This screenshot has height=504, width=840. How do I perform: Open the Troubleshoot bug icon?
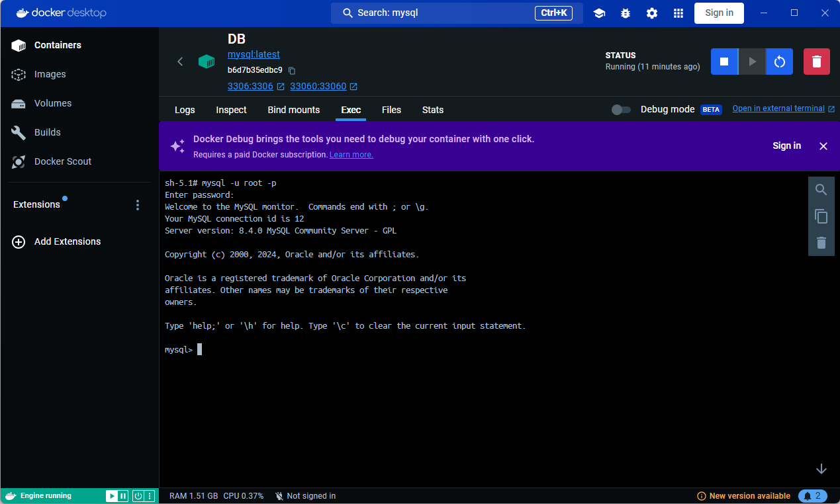[x=626, y=13]
